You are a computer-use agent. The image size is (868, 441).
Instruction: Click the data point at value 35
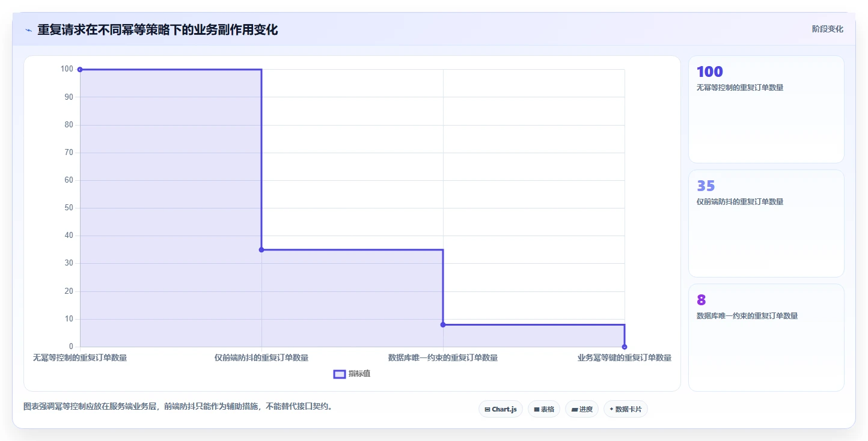click(261, 250)
